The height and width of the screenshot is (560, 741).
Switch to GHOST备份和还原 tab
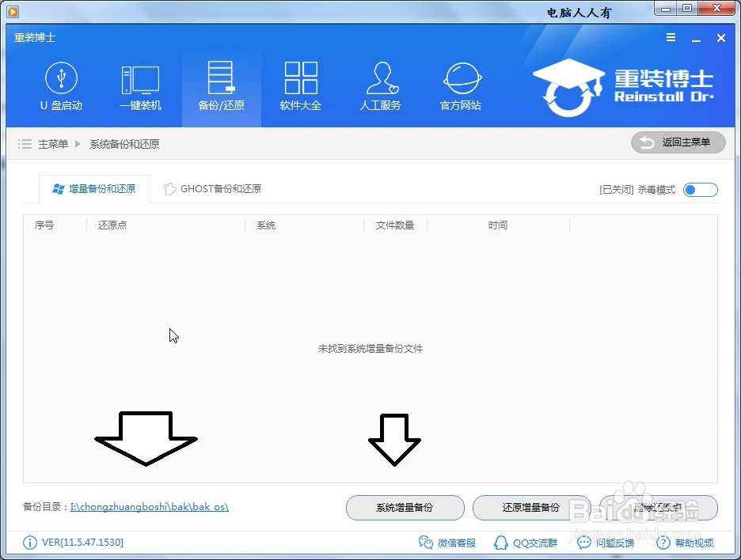[x=212, y=189]
